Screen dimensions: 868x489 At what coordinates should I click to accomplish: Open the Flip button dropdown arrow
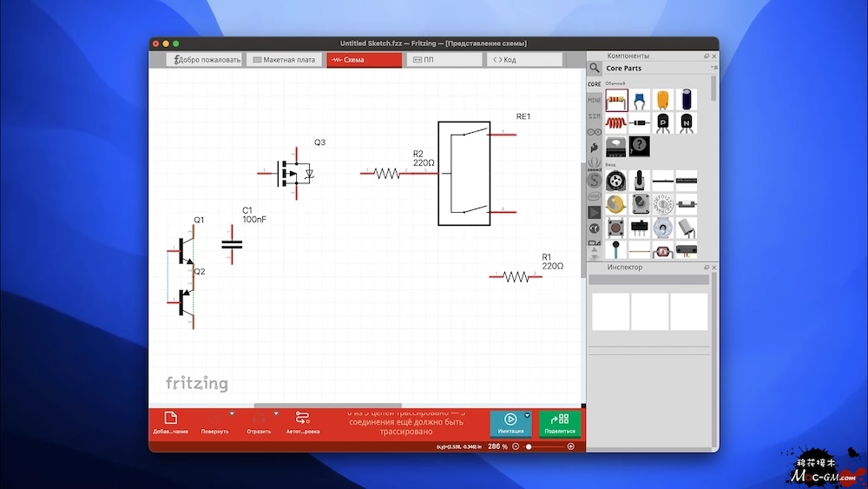click(276, 413)
